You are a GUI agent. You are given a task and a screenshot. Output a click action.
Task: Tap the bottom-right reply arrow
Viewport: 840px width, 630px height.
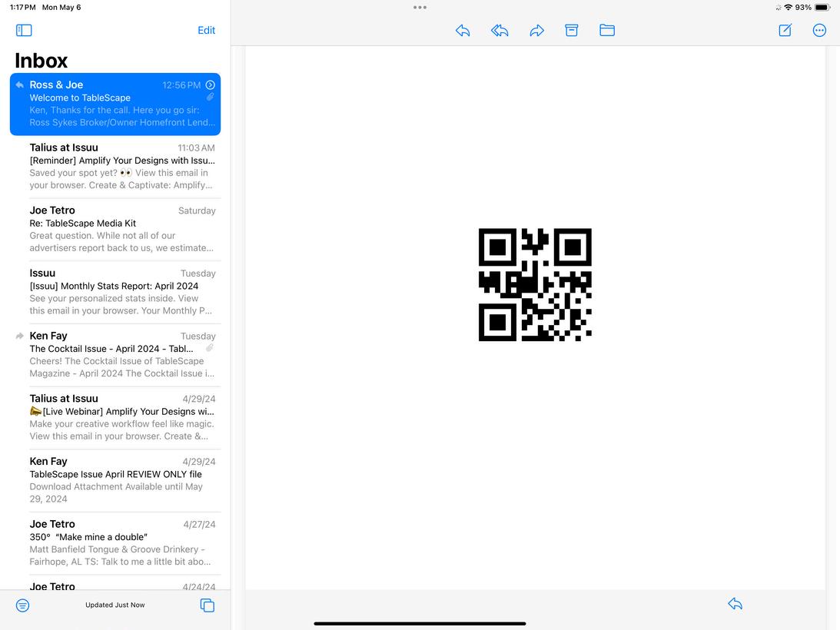[735, 604]
